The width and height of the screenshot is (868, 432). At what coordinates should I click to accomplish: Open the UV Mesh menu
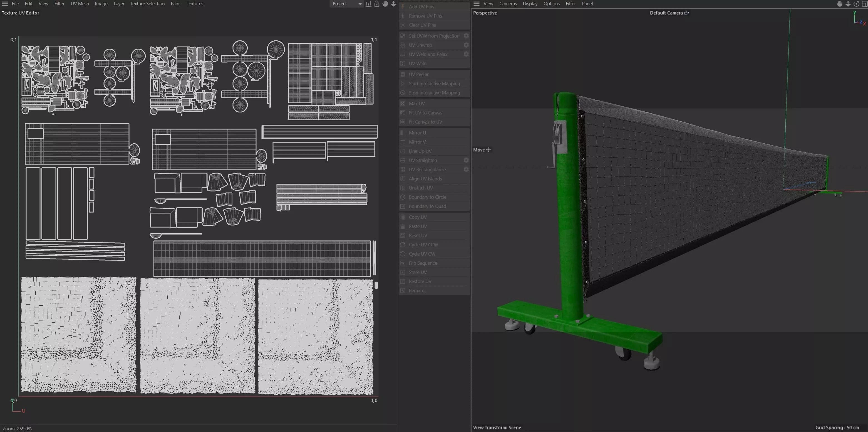(80, 4)
